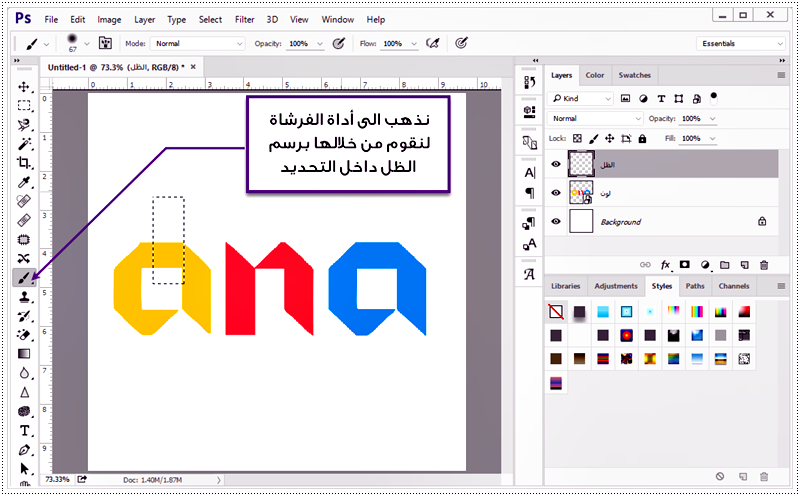Open the Filter menu
Screen dimensions: 800x496
(x=244, y=19)
